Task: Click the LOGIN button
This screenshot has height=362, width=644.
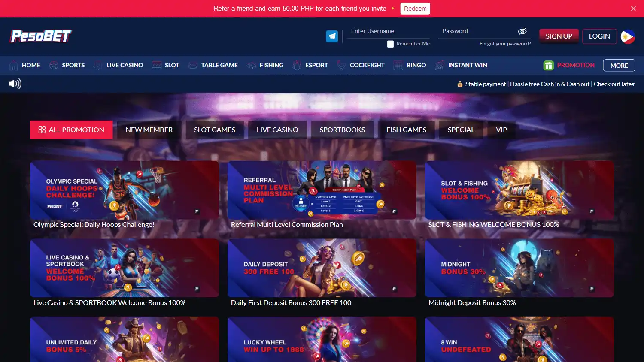Action: 599,36
